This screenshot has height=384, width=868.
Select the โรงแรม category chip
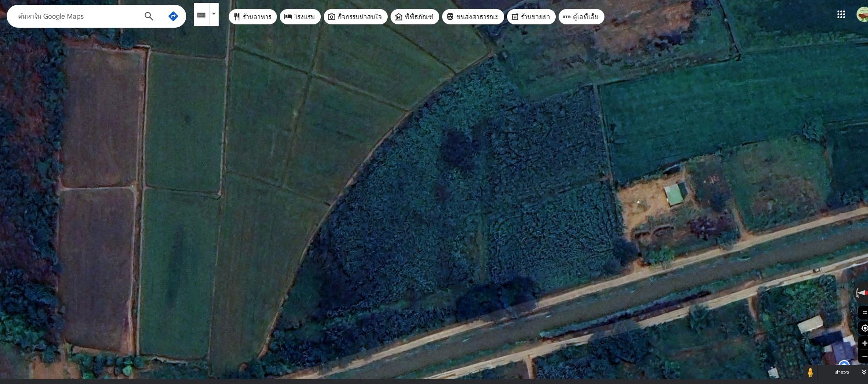tap(300, 17)
